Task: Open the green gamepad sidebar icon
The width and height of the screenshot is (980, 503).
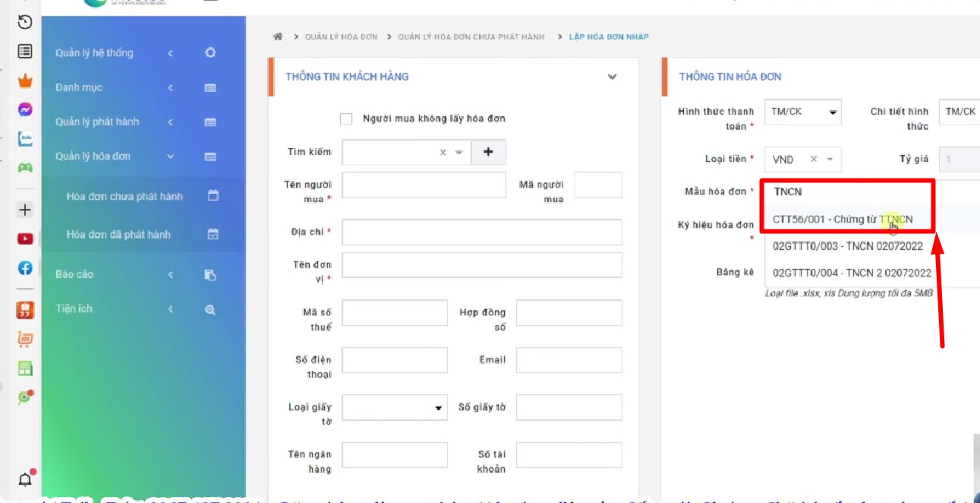Action: [25, 168]
